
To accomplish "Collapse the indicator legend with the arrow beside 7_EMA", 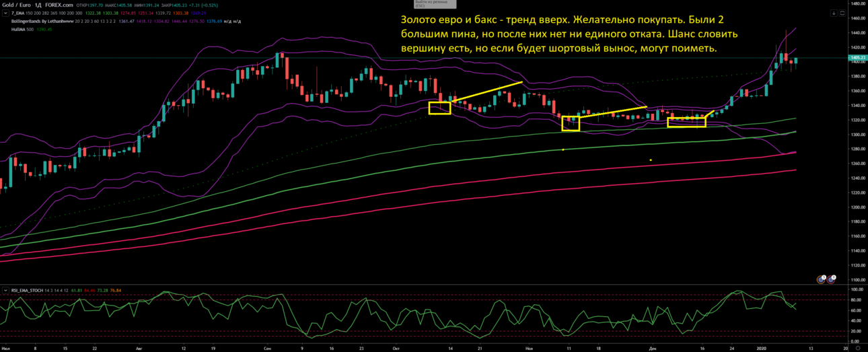I will coord(5,13).
